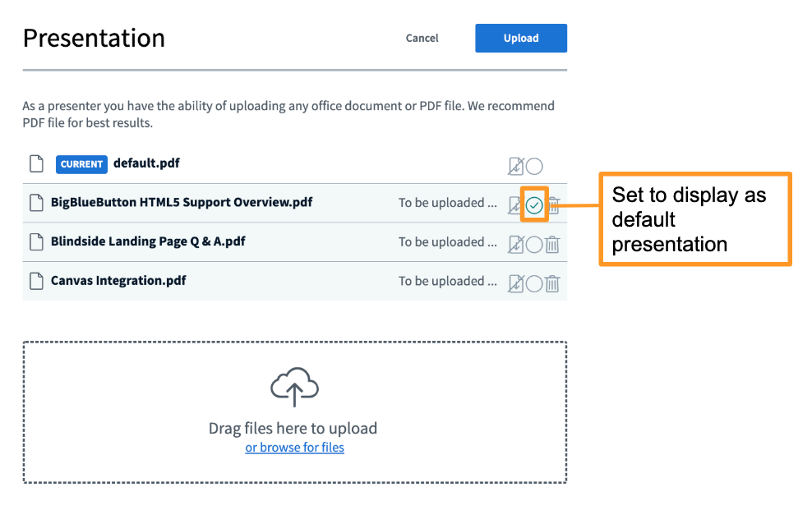Deselect BigBlueButton HTML5 Support Overview.pdf checkmark circle

(534, 205)
